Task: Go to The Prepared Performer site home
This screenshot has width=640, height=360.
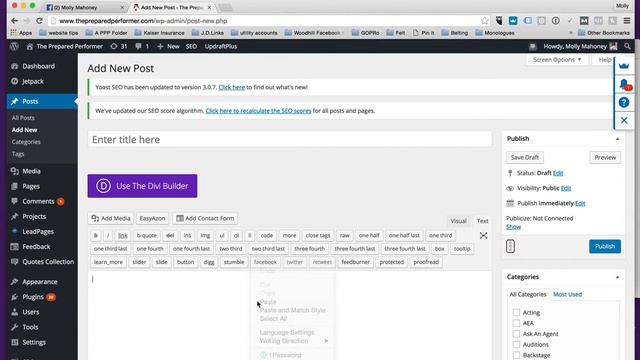Action: [x=64, y=47]
